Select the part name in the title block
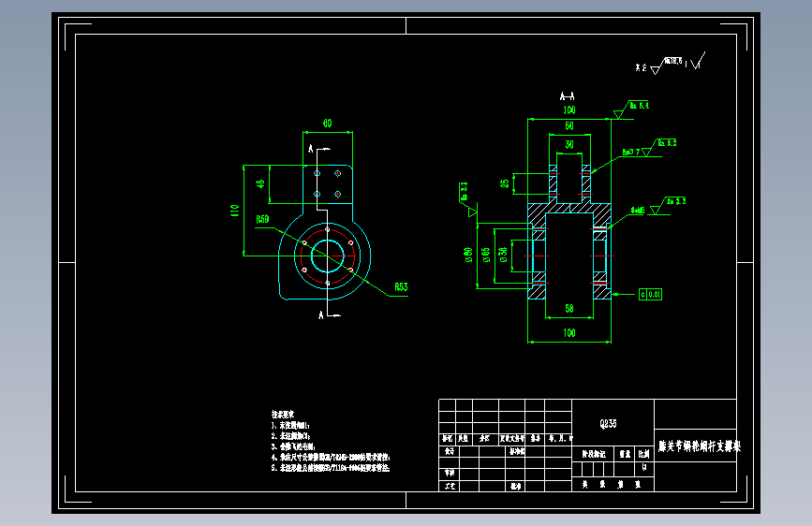Screen dimensions: 812x526 click(699, 446)
